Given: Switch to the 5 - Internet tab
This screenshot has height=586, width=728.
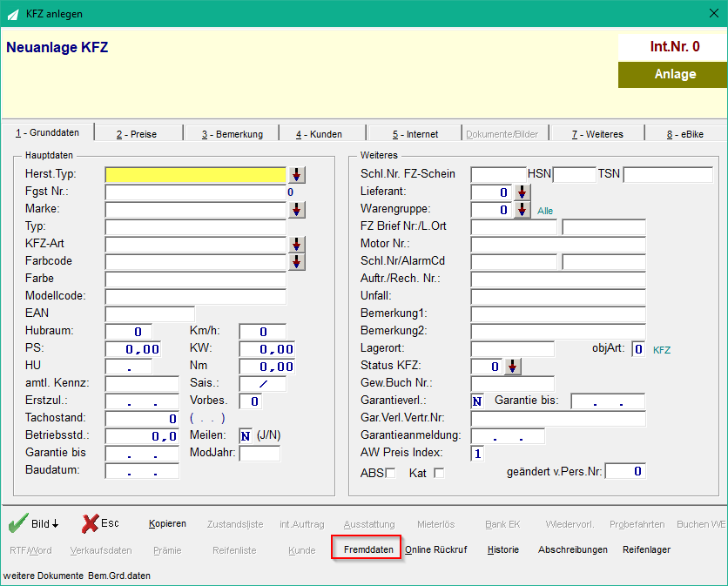Looking at the screenshot, I should pos(415,134).
